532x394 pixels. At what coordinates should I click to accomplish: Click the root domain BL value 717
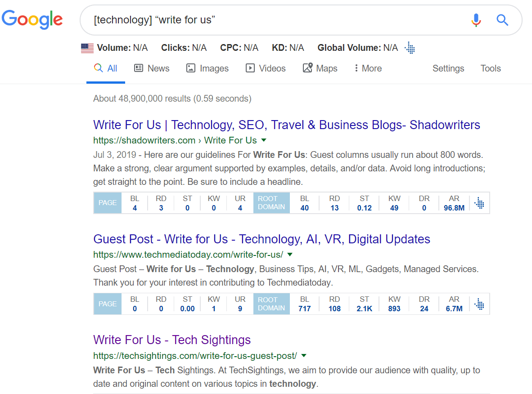click(305, 309)
